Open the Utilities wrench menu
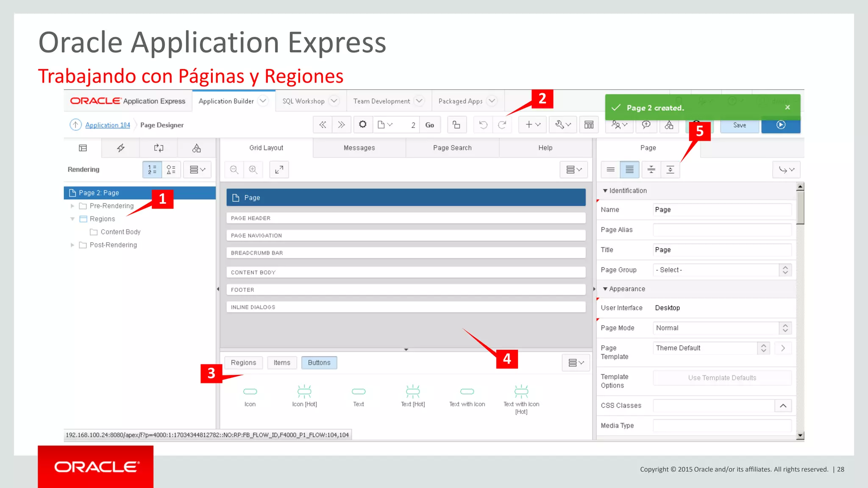The image size is (868, 488). pos(563,125)
